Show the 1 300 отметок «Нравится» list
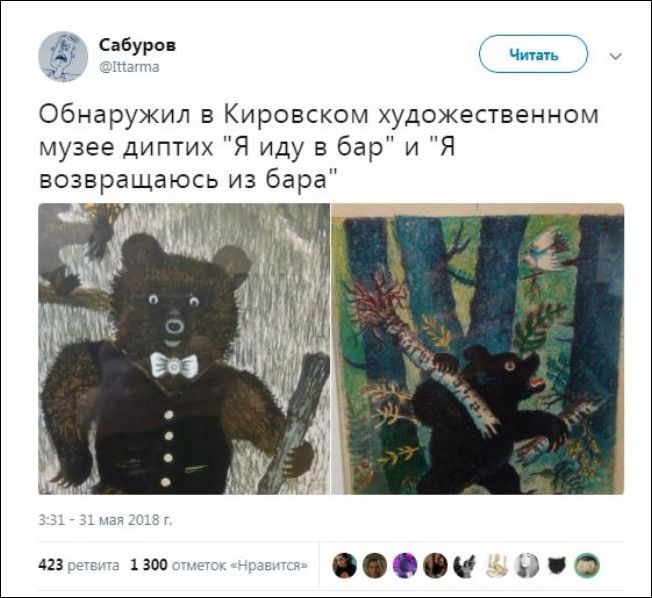The width and height of the screenshot is (652, 598). pos(219,565)
